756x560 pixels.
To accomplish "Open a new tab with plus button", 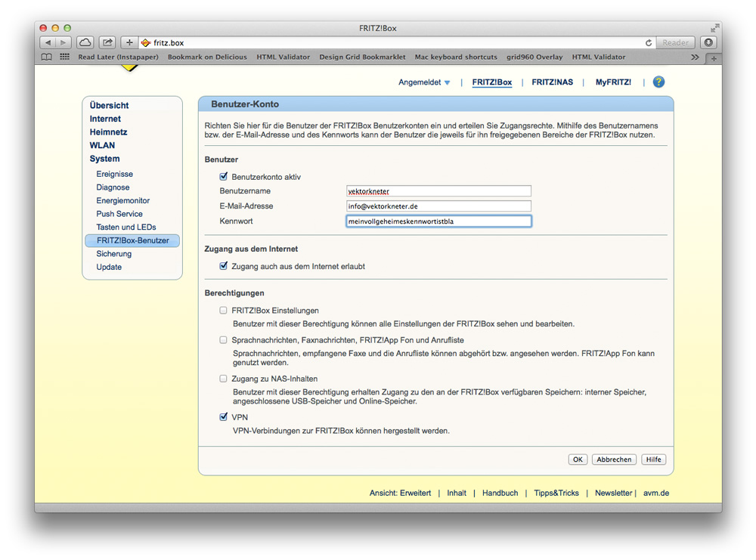I will tap(714, 58).
